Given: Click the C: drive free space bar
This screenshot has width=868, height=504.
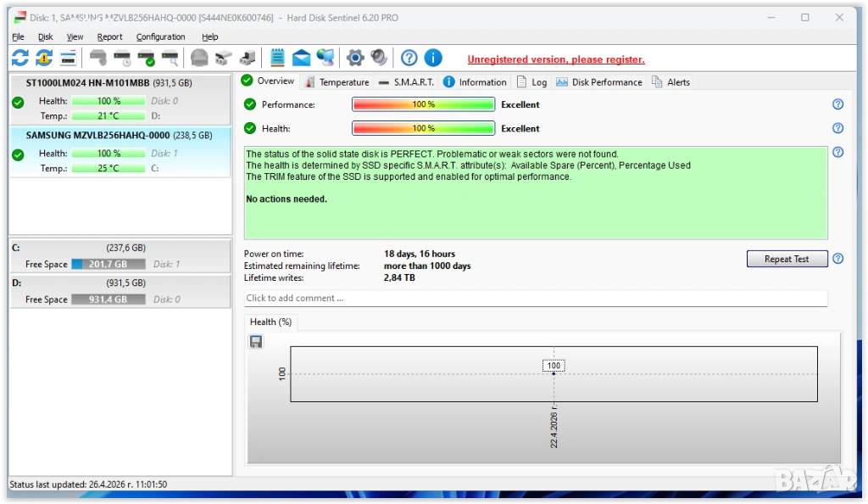Looking at the screenshot, I should click(x=108, y=265).
